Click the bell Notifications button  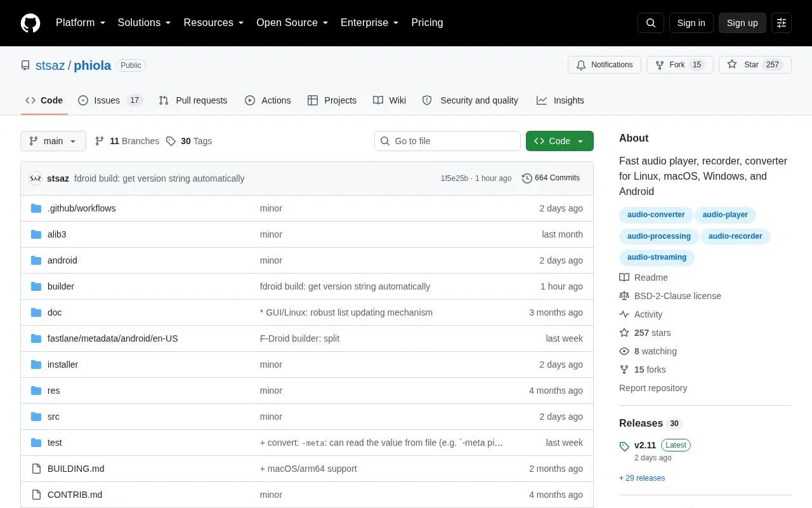605,65
